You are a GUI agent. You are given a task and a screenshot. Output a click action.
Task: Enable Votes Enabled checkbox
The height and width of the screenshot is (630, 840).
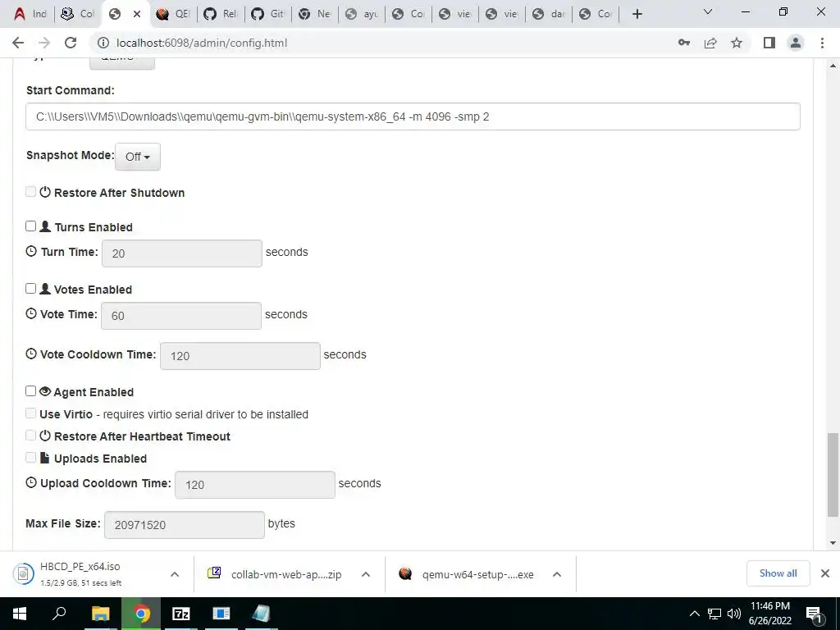pos(30,288)
